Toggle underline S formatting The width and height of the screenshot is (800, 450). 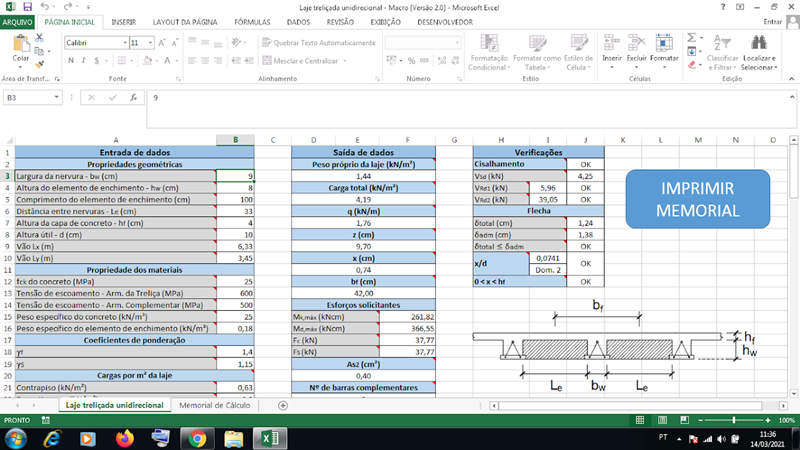[96, 61]
